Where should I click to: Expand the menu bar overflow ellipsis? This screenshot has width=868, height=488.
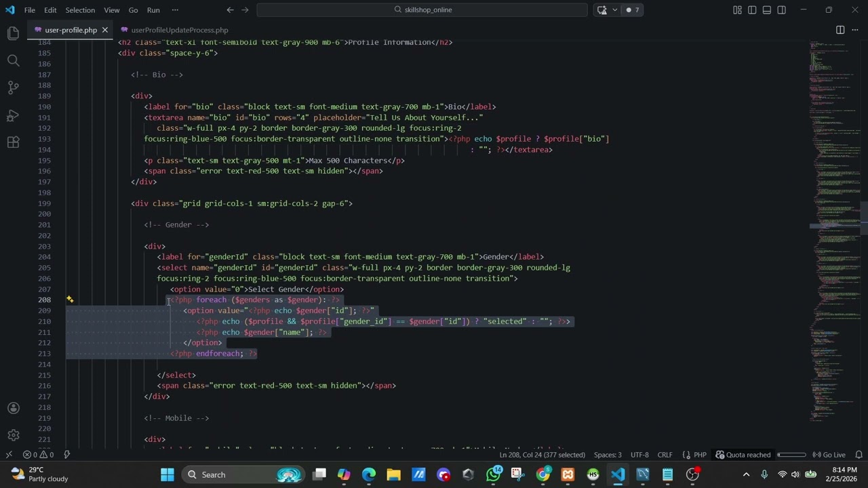click(175, 10)
